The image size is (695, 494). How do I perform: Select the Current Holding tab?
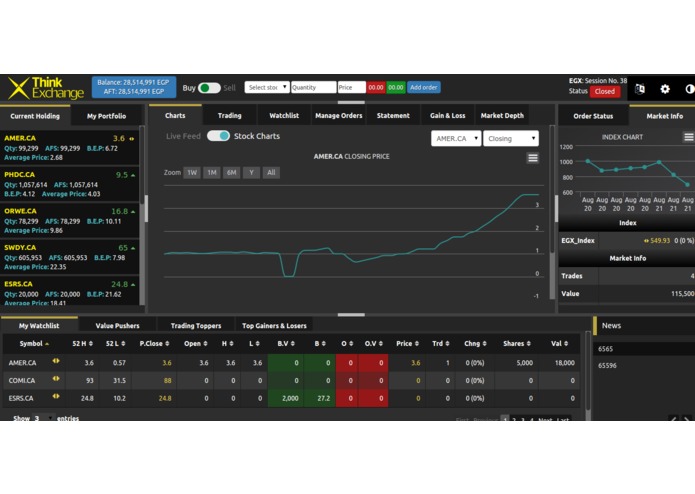(35, 116)
